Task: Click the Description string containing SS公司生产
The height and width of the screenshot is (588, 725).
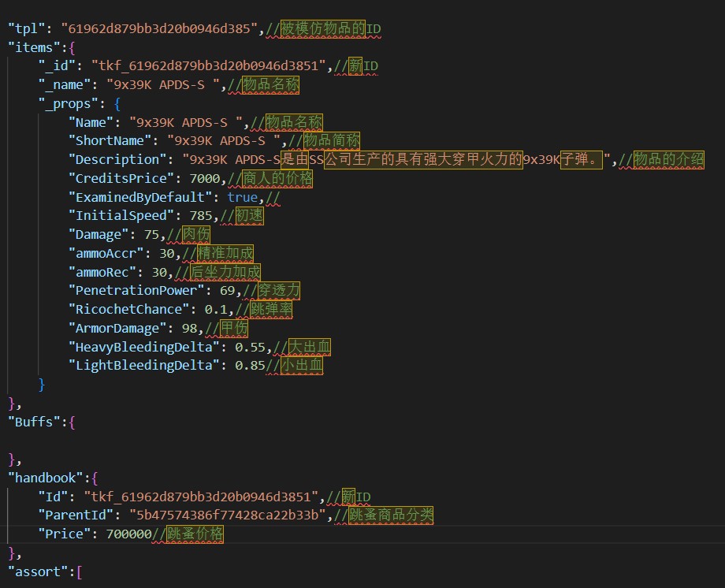Action: click(x=396, y=160)
